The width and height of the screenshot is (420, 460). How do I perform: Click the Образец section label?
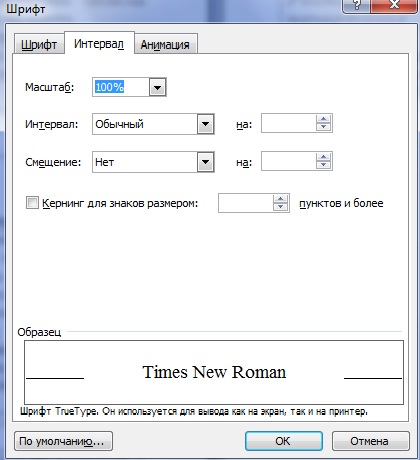(x=39, y=332)
